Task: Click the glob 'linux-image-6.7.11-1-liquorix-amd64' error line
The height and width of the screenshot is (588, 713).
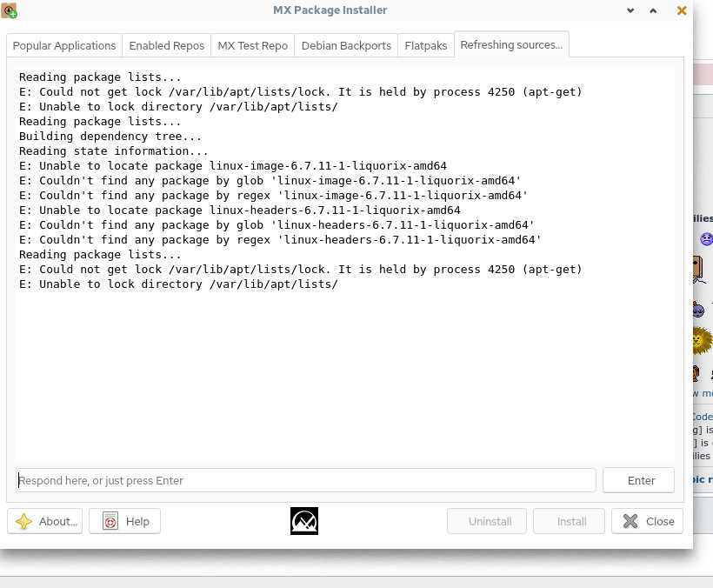Action: click(270, 181)
